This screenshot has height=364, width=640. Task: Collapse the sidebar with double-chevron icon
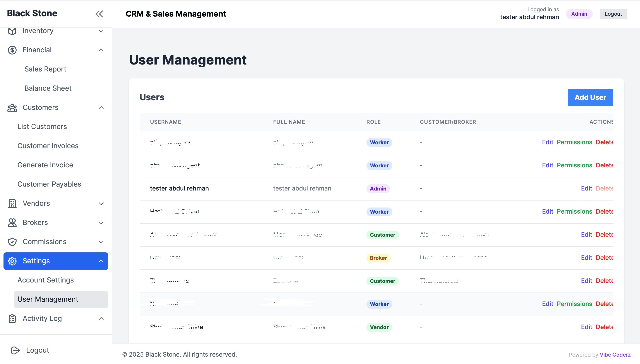[x=99, y=14]
